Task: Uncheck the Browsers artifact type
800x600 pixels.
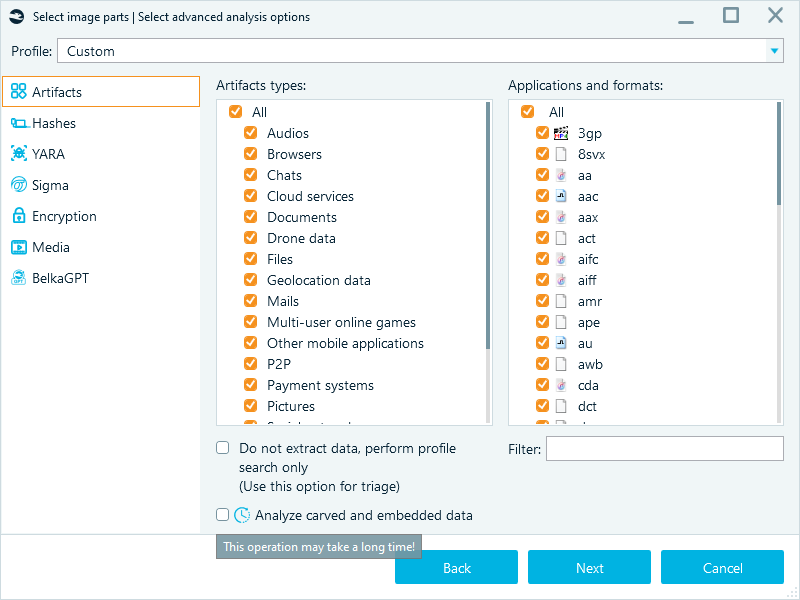Action: (x=250, y=154)
